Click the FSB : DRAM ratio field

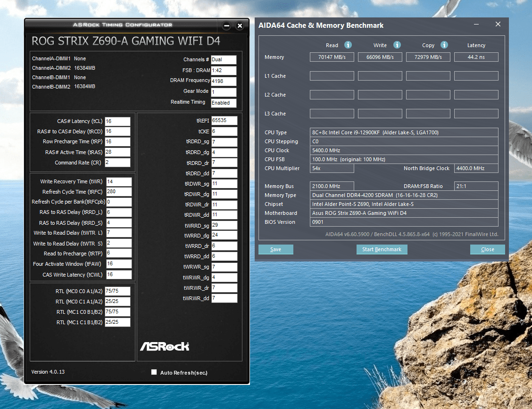click(224, 71)
